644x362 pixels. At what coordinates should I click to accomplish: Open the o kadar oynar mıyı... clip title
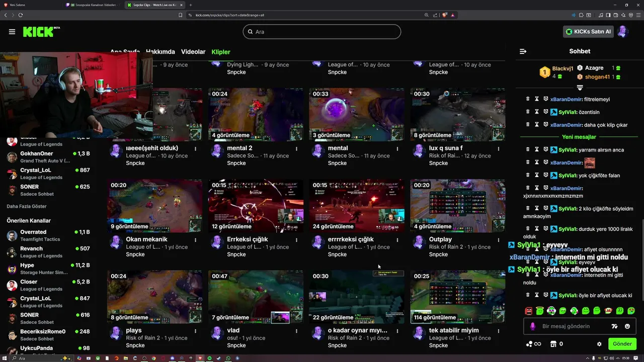358,330
